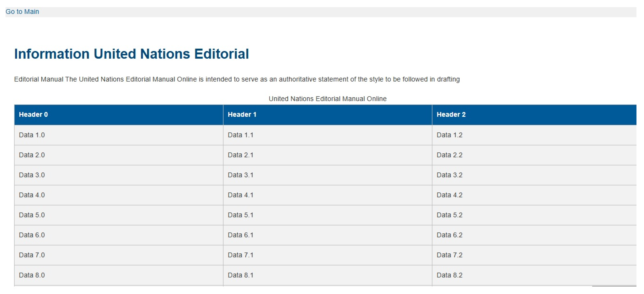Select the Data 5.2 cell
Screen dimensions: 644x294
534,215
